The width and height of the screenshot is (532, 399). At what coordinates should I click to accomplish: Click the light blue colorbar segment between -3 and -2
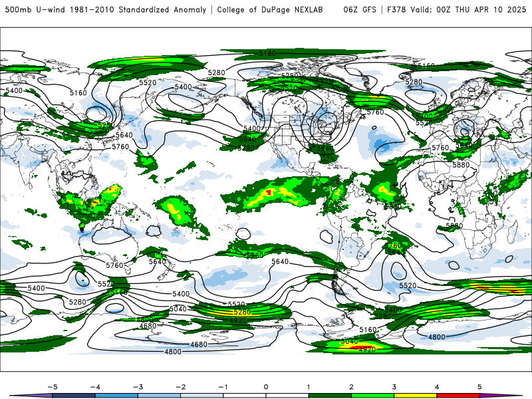pyautogui.click(x=159, y=396)
